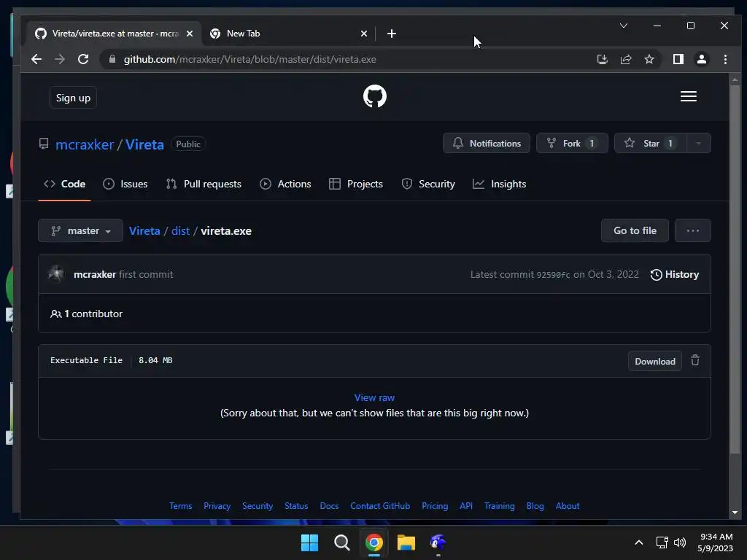Click mcraxker avatar next to commit

click(x=56, y=274)
